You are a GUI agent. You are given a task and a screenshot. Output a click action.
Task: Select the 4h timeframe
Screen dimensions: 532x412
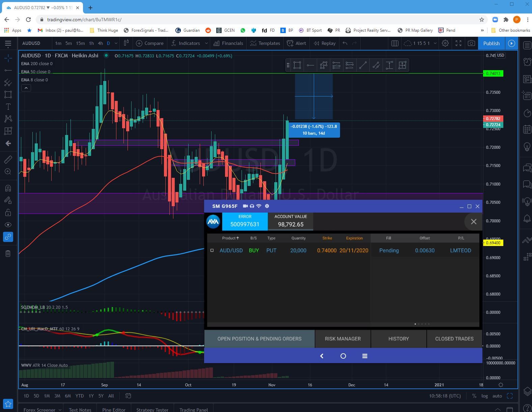100,43
